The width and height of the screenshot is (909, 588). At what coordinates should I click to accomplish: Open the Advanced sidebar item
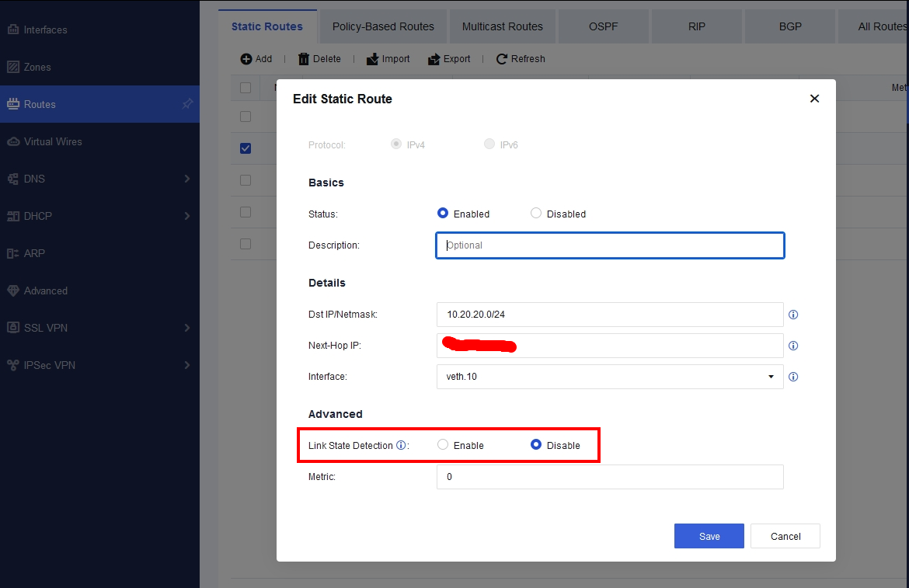click(x=99, y=291)
